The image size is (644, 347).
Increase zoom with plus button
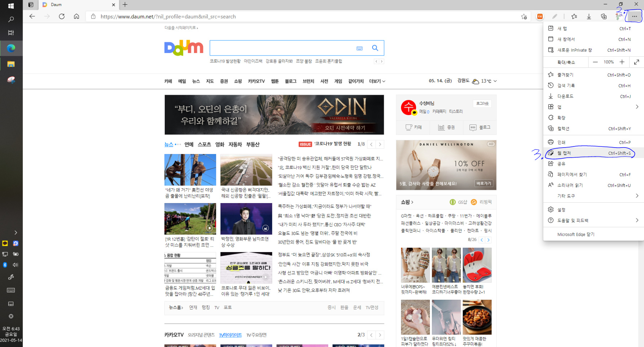622,62
